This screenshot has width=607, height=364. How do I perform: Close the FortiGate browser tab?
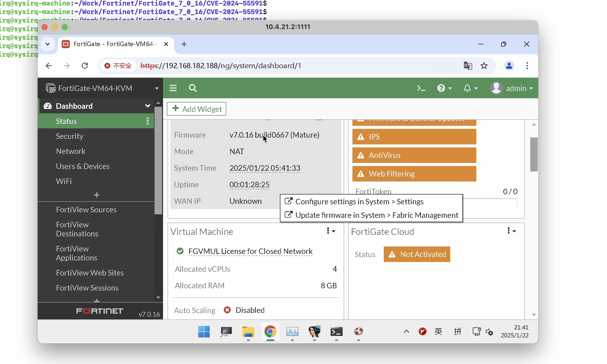[x=166, y=44]
